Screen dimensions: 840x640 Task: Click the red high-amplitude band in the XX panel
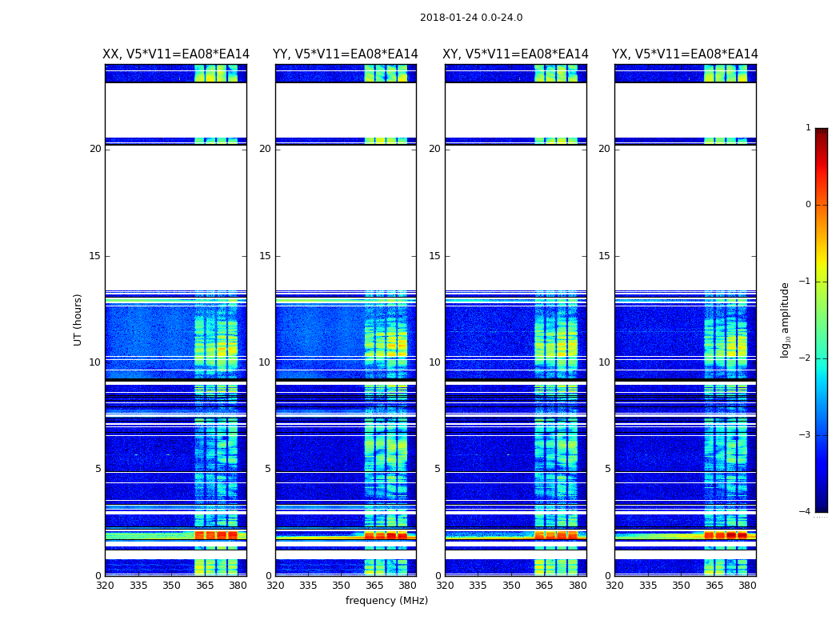click(x=216, y=535)
